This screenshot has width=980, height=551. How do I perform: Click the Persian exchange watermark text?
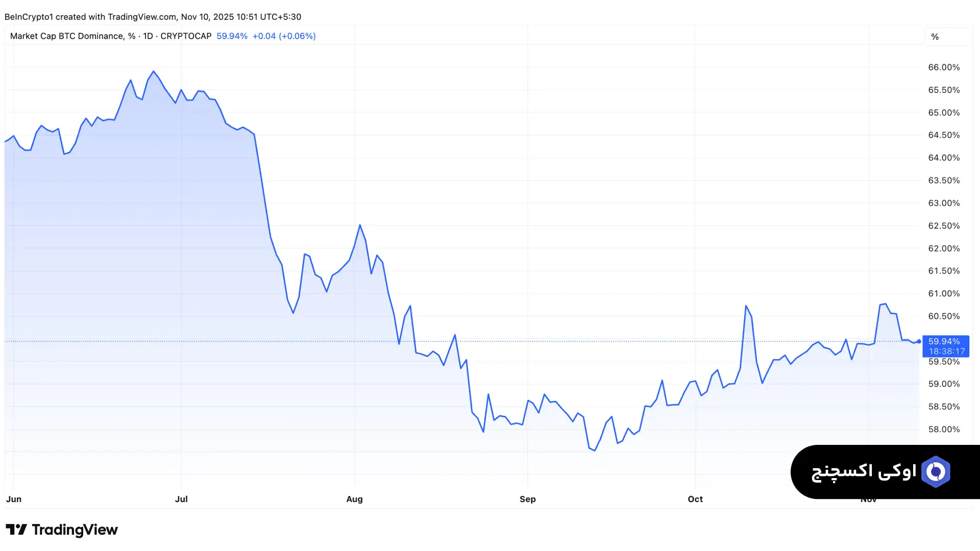point(864,472)
